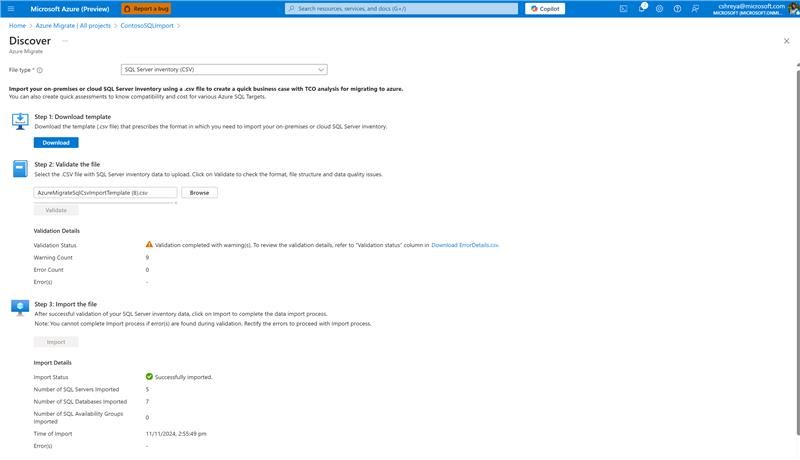The image size is (800, 460).
Task: Click the 'Error Count' label
Action: (48, 270)
